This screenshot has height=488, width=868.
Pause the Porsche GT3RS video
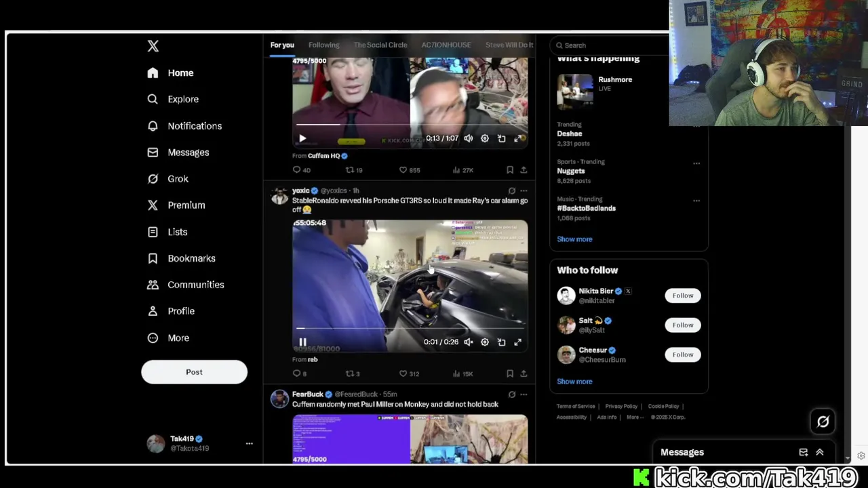tap(302, 342)
